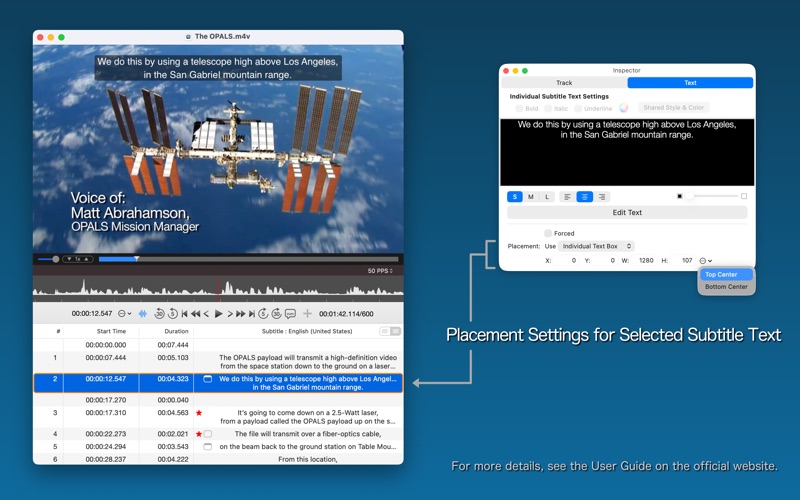Click the Edit Text button

coord(627,213)
